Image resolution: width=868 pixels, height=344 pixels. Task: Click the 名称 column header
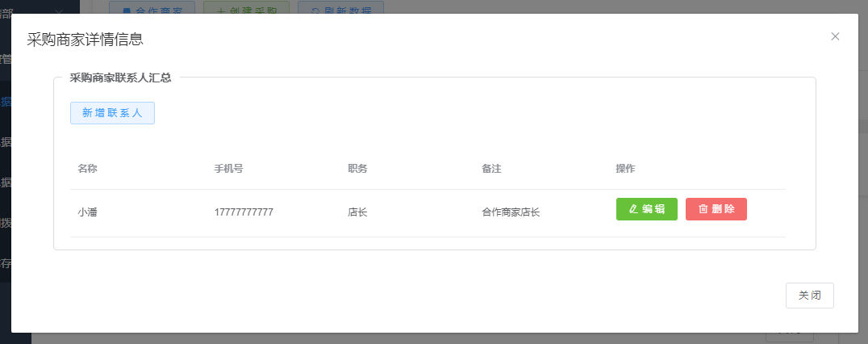88,169
